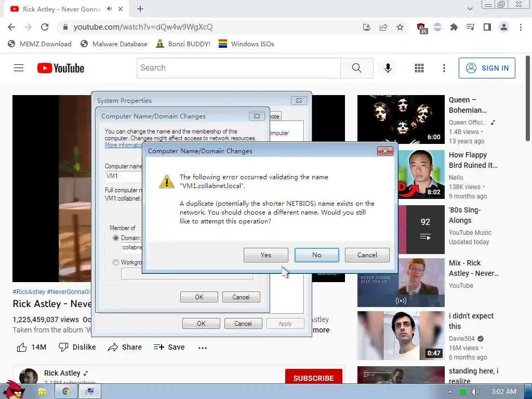Screen dimensions: 532x399
Task: Open the Bonzi BUDDY! bookmark
Action: (x=183, y=44)
